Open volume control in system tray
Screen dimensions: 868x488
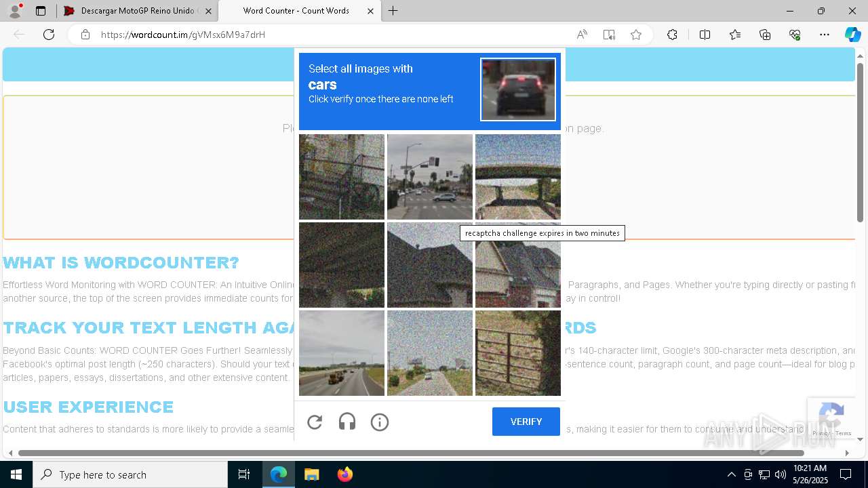(x=781, y=474)
